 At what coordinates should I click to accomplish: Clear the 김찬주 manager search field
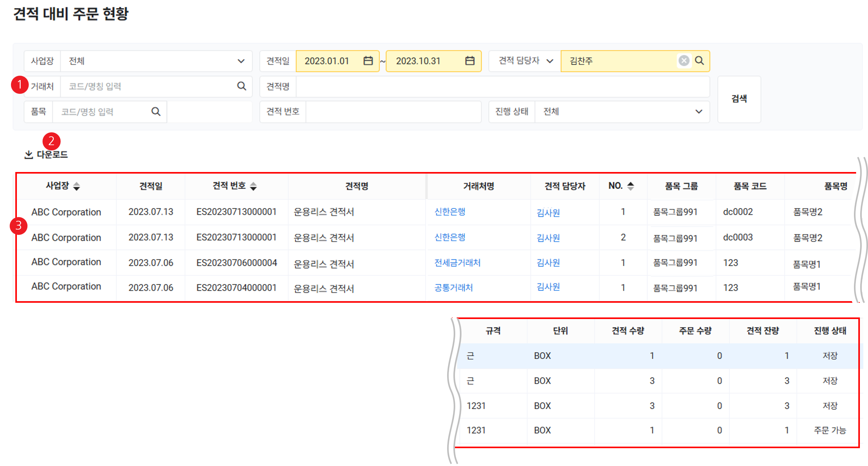tap(684, 61)
